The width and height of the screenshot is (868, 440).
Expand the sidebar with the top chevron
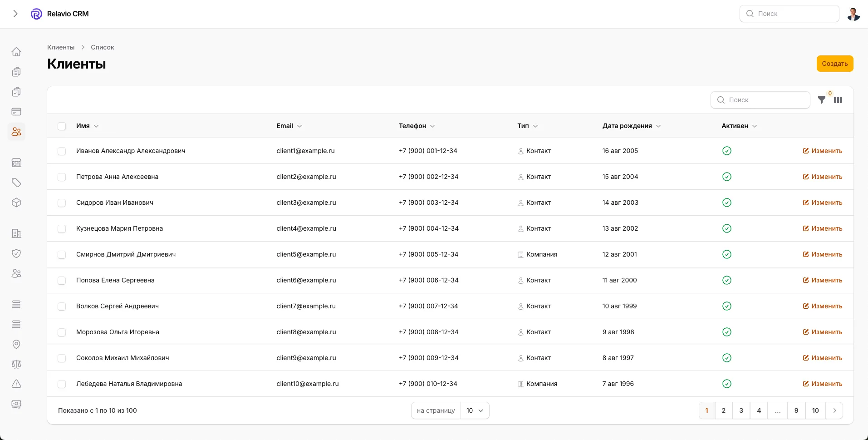(15, 14)
